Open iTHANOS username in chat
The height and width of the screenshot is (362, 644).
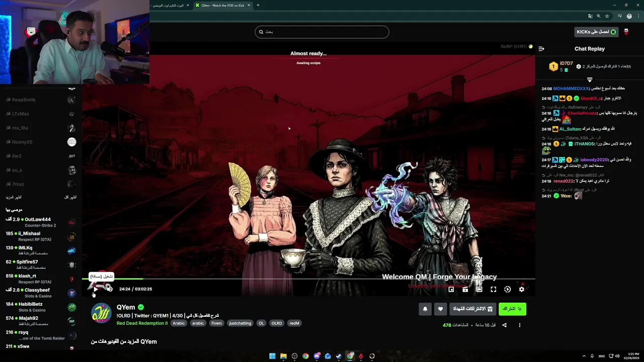[585, 144]
